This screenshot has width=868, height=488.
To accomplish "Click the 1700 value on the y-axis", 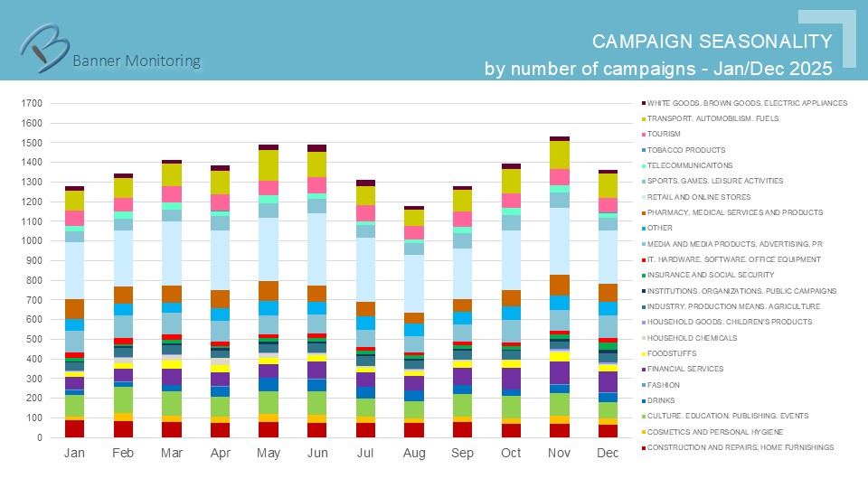I will [x=32, y=104].
